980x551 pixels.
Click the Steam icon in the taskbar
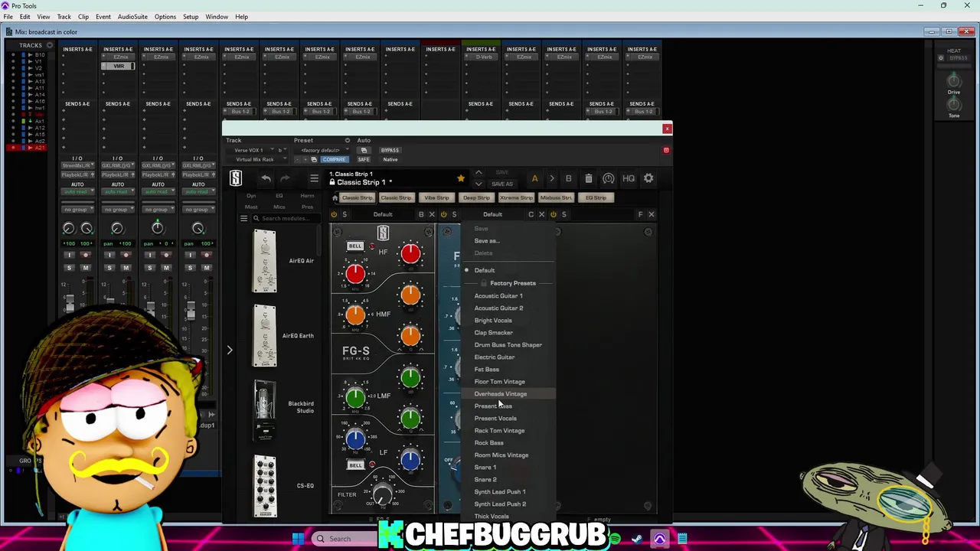(637, 539)
